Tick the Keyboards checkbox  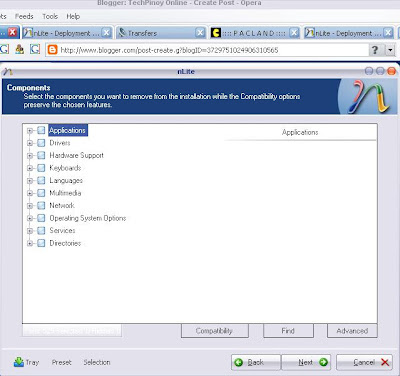41,168
